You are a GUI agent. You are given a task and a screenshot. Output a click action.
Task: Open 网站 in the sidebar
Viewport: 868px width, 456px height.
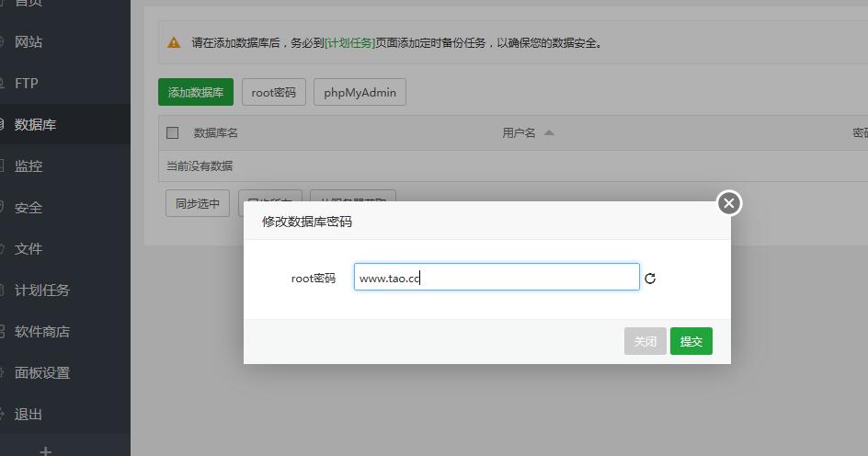pyautogui.click(x=29, y=42)
